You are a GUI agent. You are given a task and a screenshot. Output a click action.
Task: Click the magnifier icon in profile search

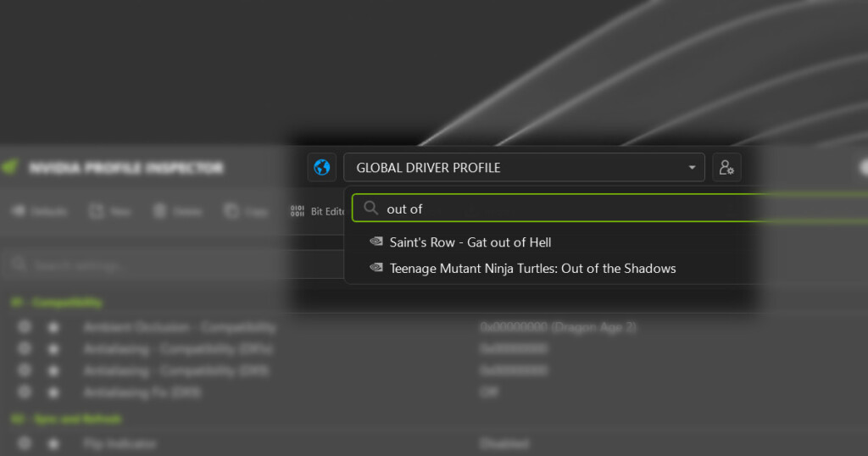(x=370, y=208)
